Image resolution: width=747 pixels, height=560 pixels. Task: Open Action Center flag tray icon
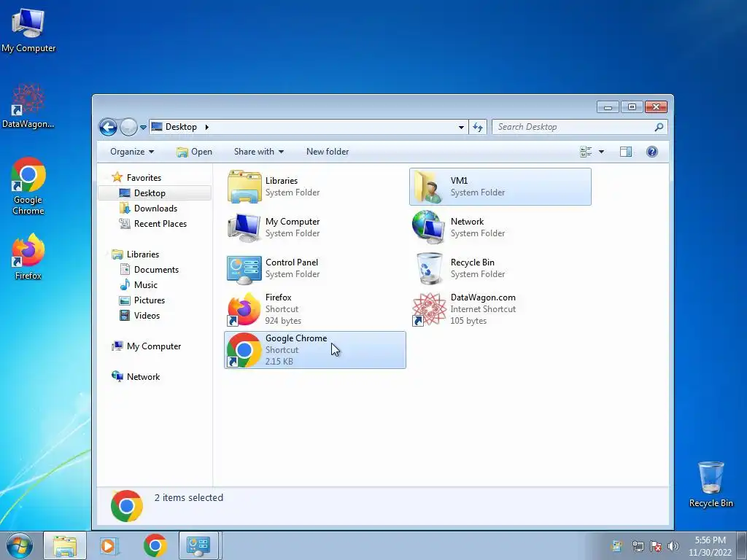(656, 546)
